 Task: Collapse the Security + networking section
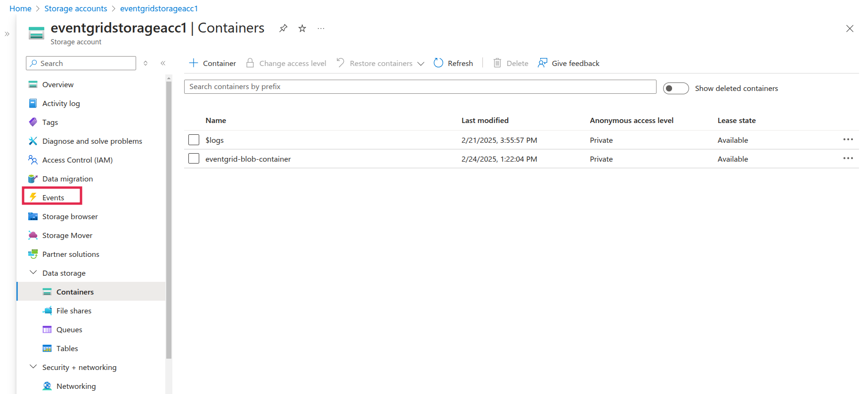point(33,367)
